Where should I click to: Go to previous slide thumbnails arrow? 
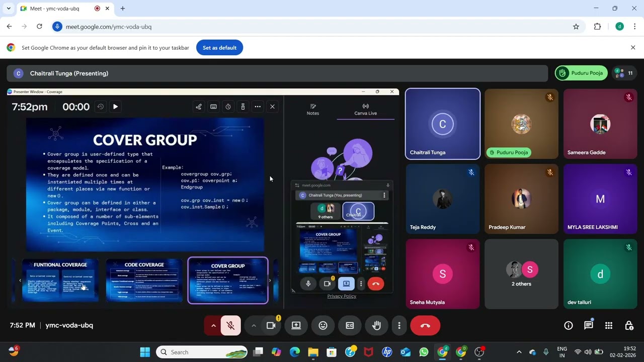pos(20,281)
